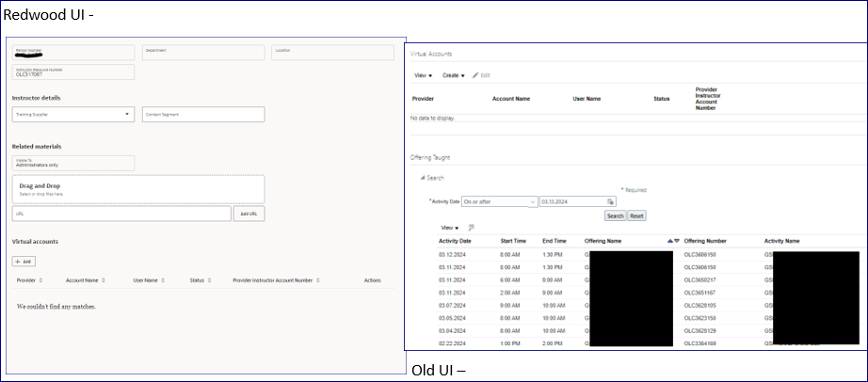868x382 pixels.
Task: Click the 6:00 AM start time cell
Action: pos(510,280)
